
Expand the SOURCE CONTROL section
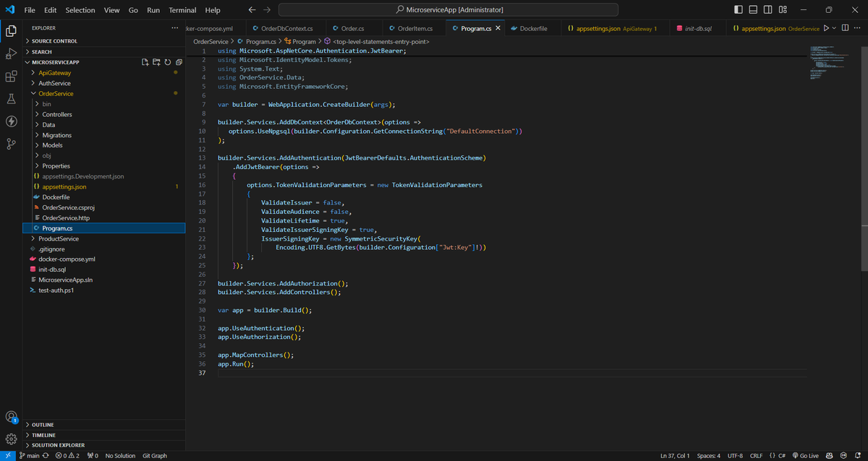(103, 41)
